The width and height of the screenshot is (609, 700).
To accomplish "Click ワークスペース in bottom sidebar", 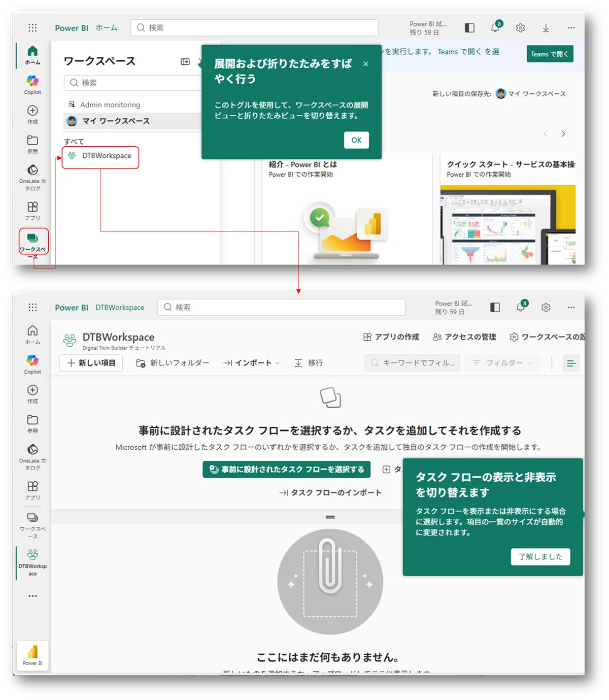I will tap(32, 525).
